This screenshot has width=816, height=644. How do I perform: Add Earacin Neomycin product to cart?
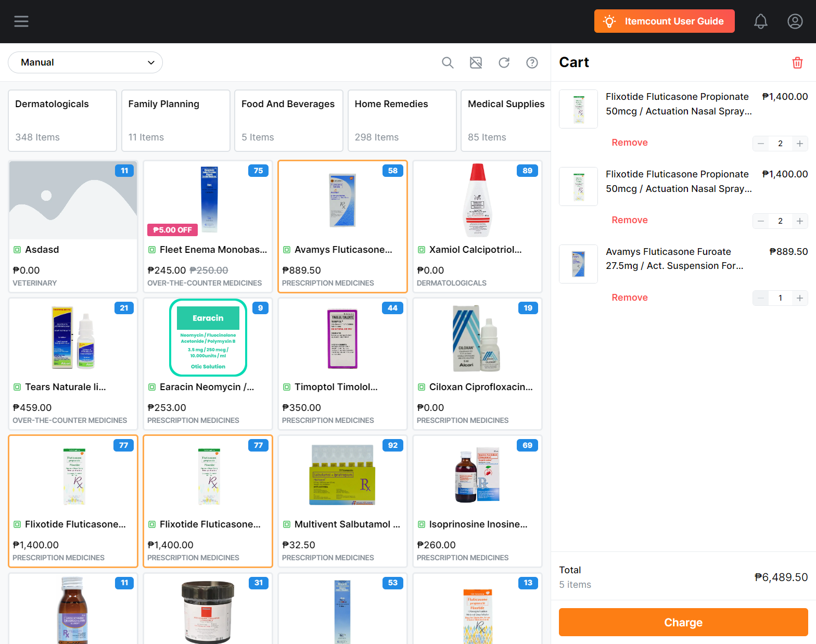tap(208, 364)
